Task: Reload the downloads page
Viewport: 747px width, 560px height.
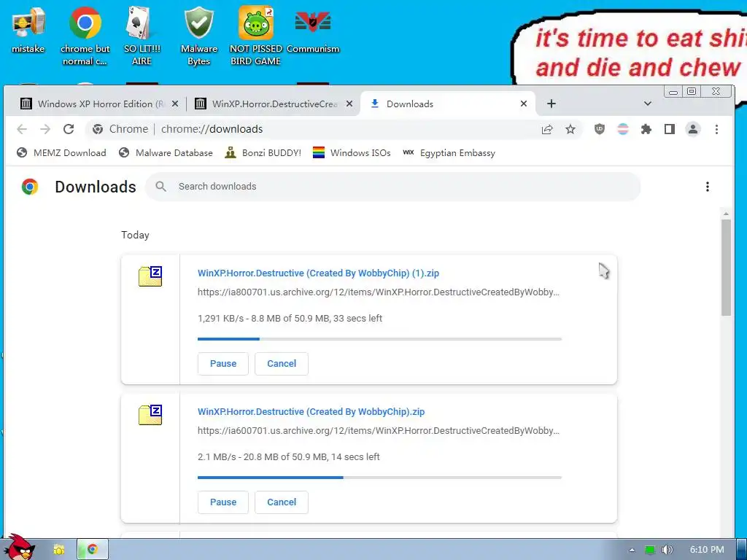Action: (69, 129)
